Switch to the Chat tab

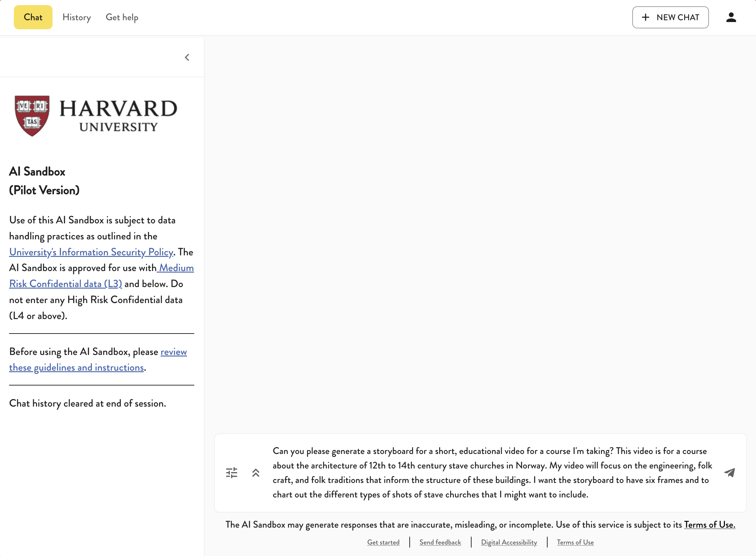[33, 17]
